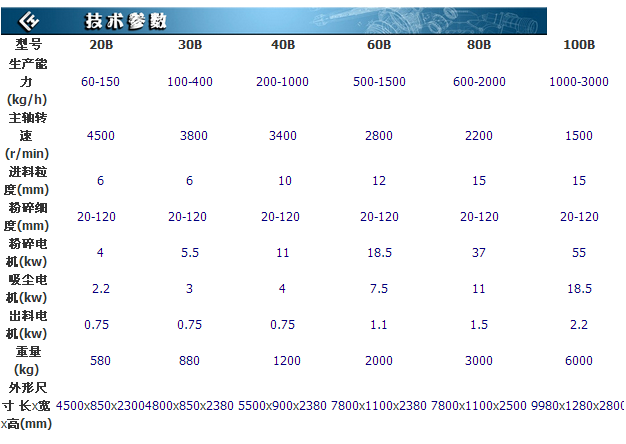Click the 500-1500 production capacity value
This screenshot has width=626, height=444.
[x=379, y=82]
